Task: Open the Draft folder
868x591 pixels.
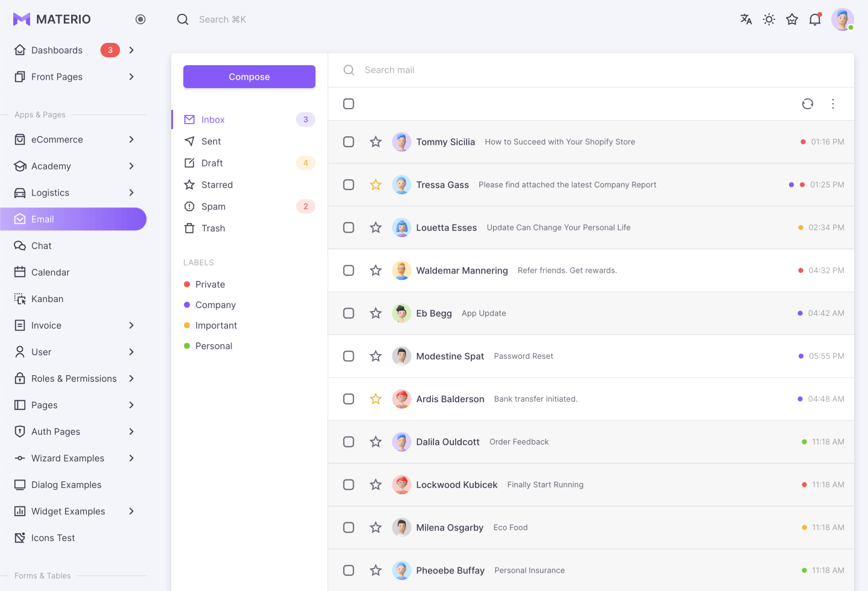Action: tap(249, 163)
